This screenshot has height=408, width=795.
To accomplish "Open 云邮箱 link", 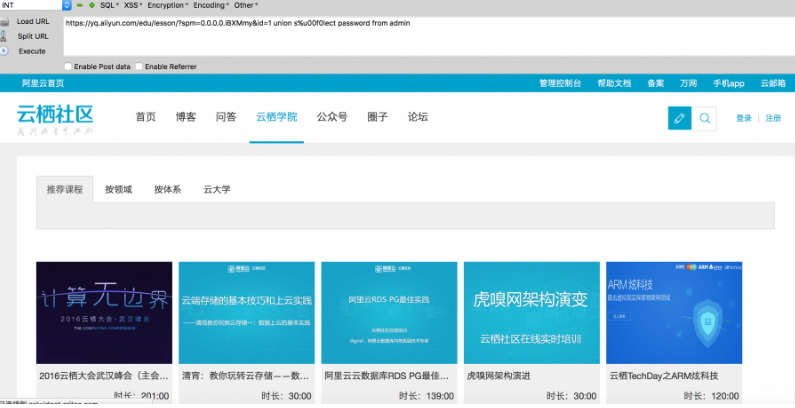I will click(773, 84).
